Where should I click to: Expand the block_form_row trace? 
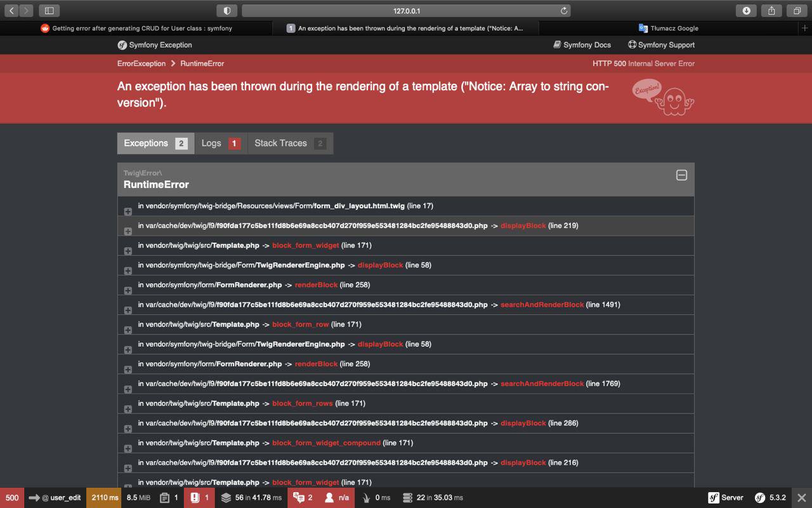(128, 330)
